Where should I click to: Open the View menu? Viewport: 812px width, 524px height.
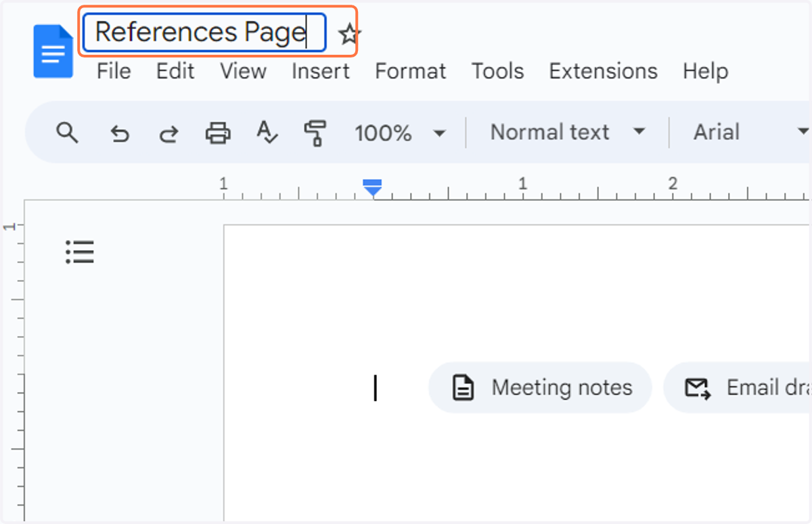click(243, 71)
